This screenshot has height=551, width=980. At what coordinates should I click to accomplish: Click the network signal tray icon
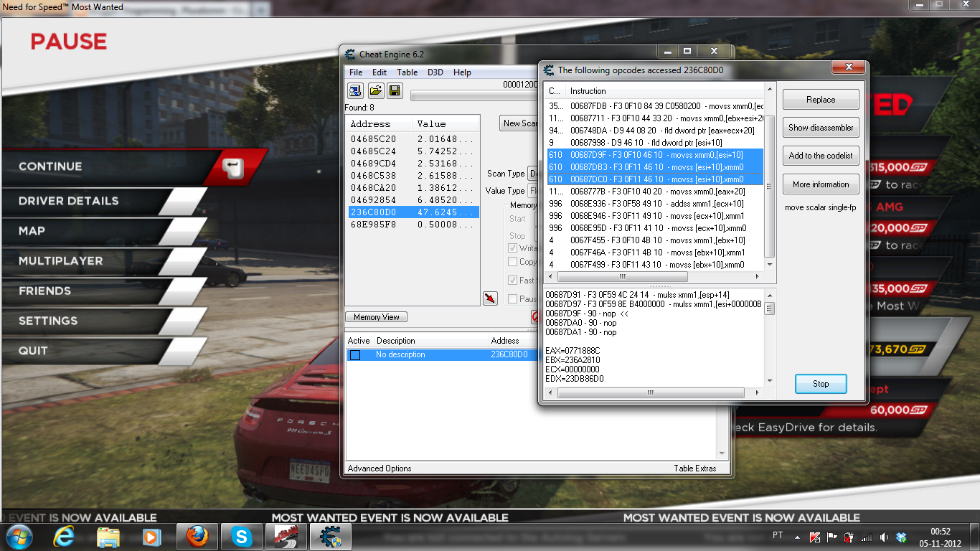(x=867, y=537)
